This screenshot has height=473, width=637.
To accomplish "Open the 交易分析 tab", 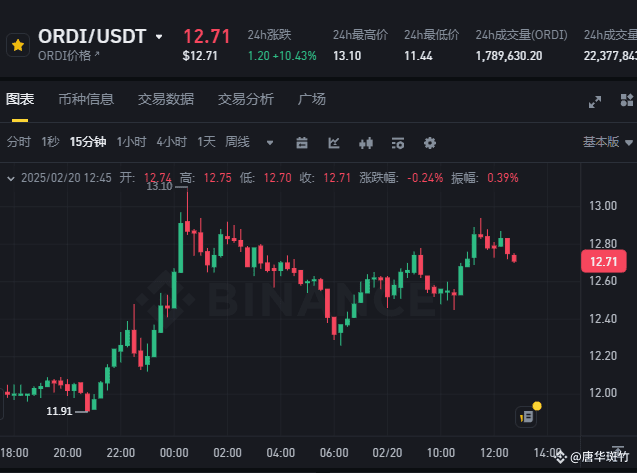I will click(x=246, y=99).
